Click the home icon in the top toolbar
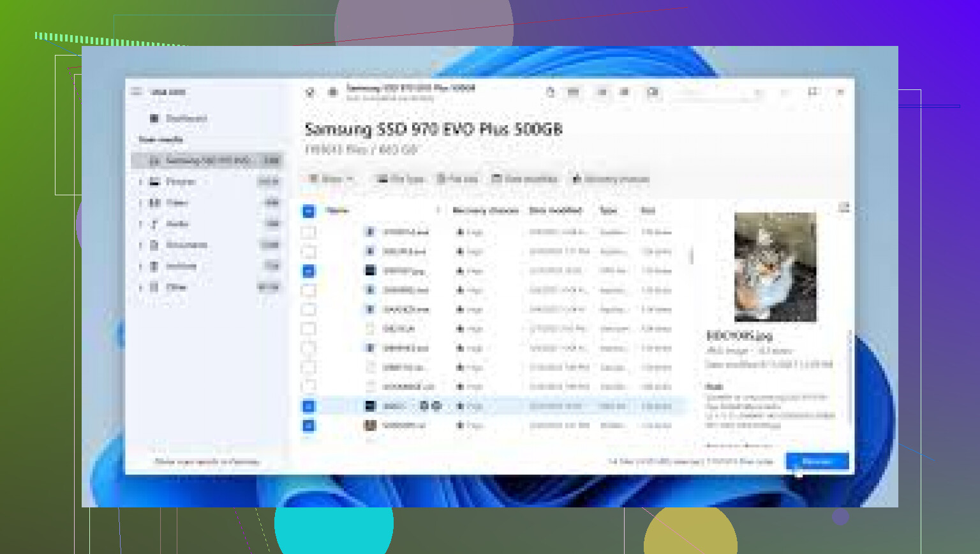 coord(310,93)
